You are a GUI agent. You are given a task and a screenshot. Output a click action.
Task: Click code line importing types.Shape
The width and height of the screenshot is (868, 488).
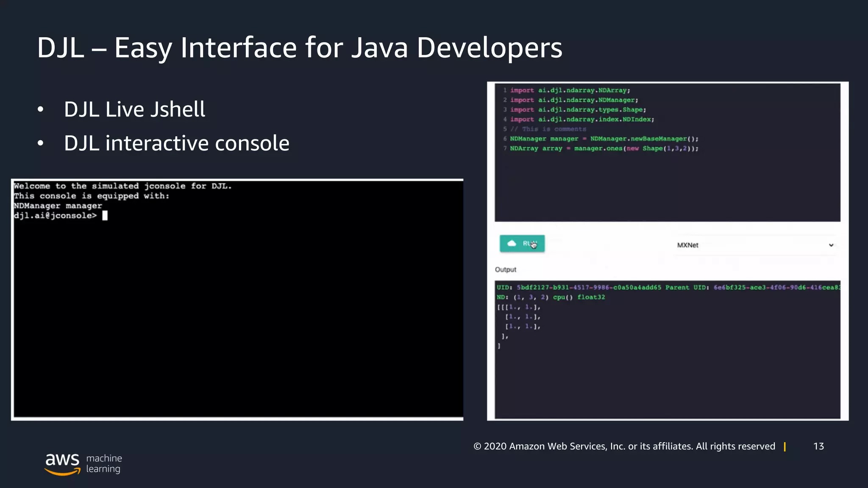click(578, 110)
